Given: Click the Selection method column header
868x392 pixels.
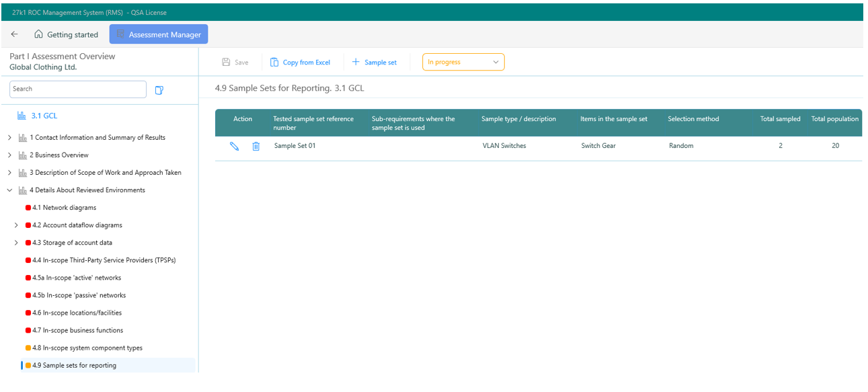Looking at the screenshot, I should coord(693,119).
